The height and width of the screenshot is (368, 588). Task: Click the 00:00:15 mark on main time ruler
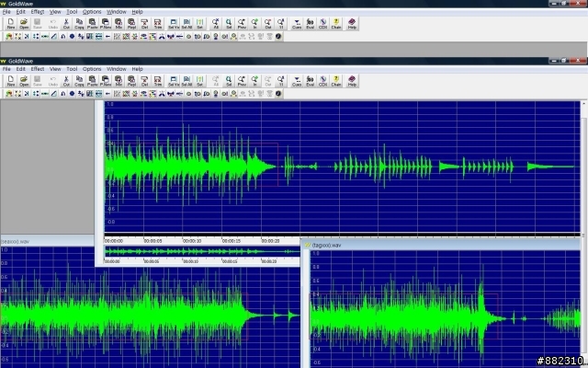click(232, 241)
